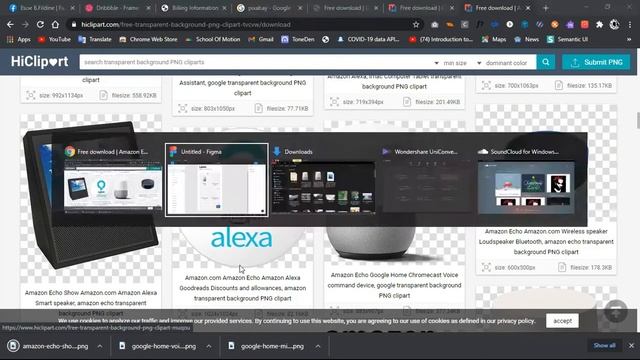This screenshot has height=360, width=640.
Task: Click the scroll-to-top round arrow button
Action: (x=616, y=311)
